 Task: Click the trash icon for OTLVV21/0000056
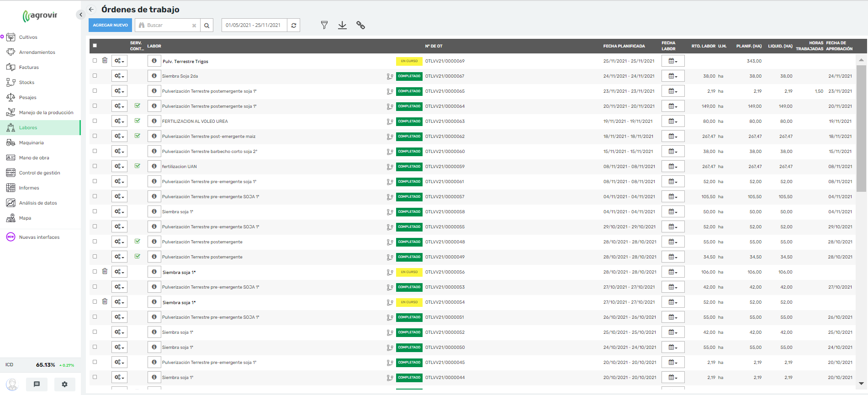pyautogui.click(x=105, y=271)
